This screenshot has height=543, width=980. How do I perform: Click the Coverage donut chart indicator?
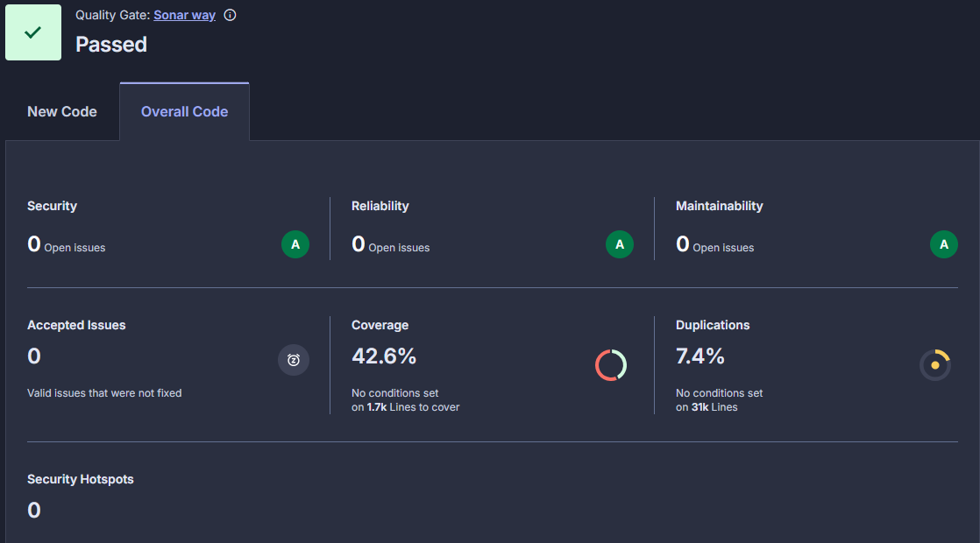611,365
